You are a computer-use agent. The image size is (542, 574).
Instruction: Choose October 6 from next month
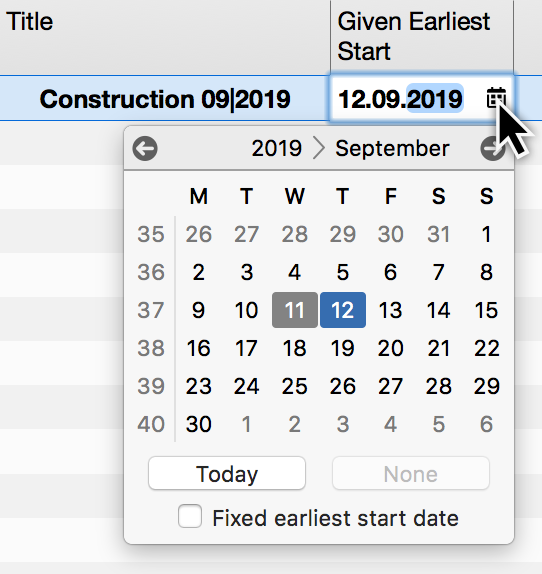(486, 424)
